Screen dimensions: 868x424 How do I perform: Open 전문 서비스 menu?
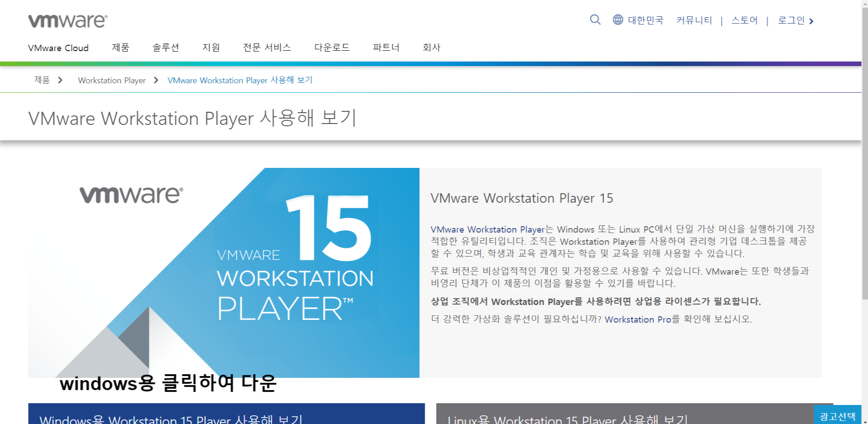pos(267,48)
